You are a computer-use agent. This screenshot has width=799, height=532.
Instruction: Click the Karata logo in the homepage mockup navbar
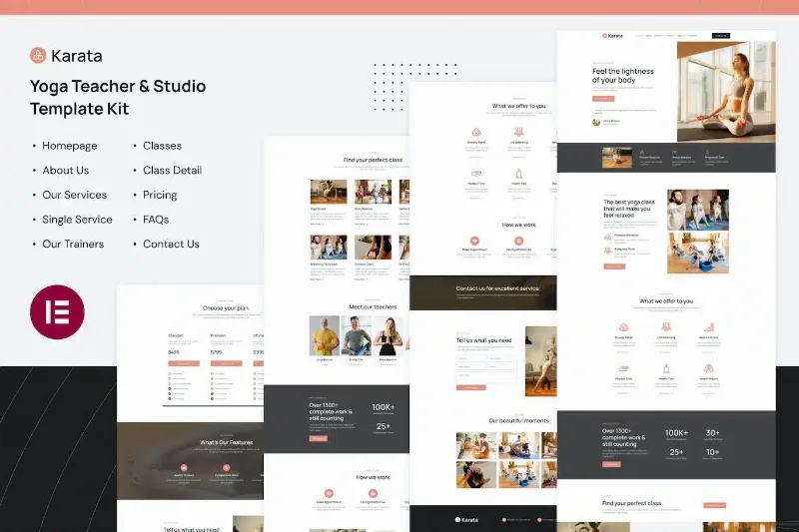pos(612,36)
